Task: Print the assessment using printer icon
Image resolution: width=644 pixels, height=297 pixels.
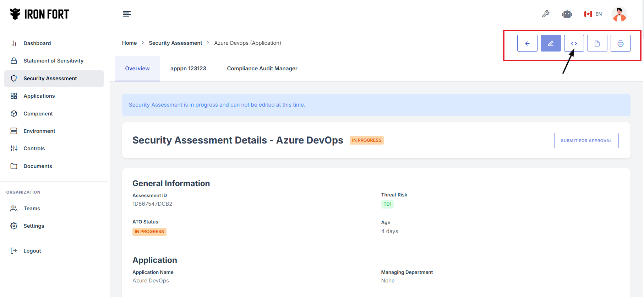Action: click(x=620, y=43)
